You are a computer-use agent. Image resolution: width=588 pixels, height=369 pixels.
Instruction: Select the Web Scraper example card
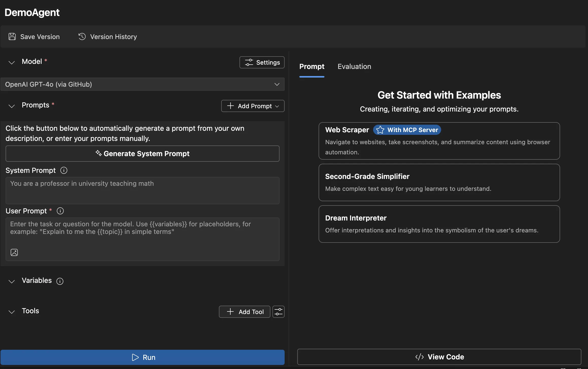coord(439,141)
